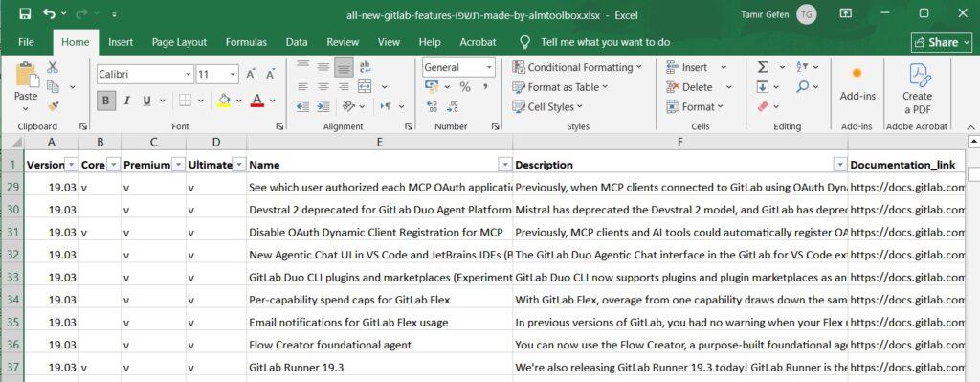Align cell text to the right
The height and width of the screenshot is (382, 980).
click(x=344, y=87)
